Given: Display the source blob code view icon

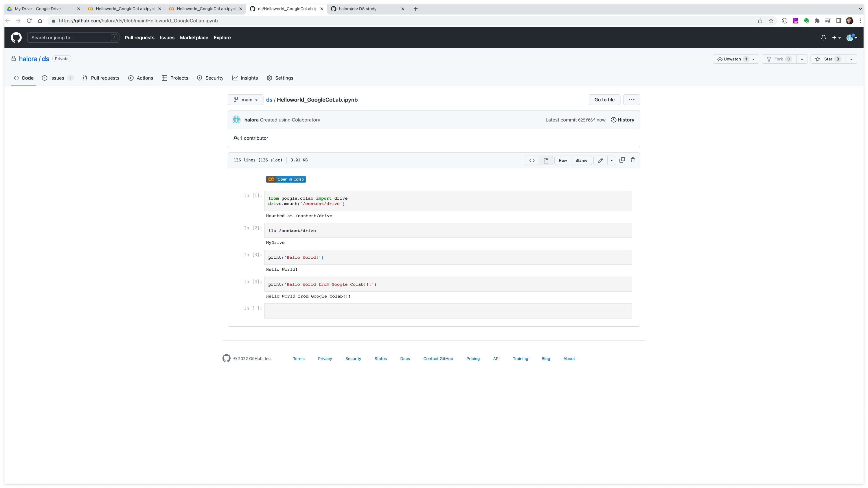Looking at the screenshot, I should [x=532, y=160].
